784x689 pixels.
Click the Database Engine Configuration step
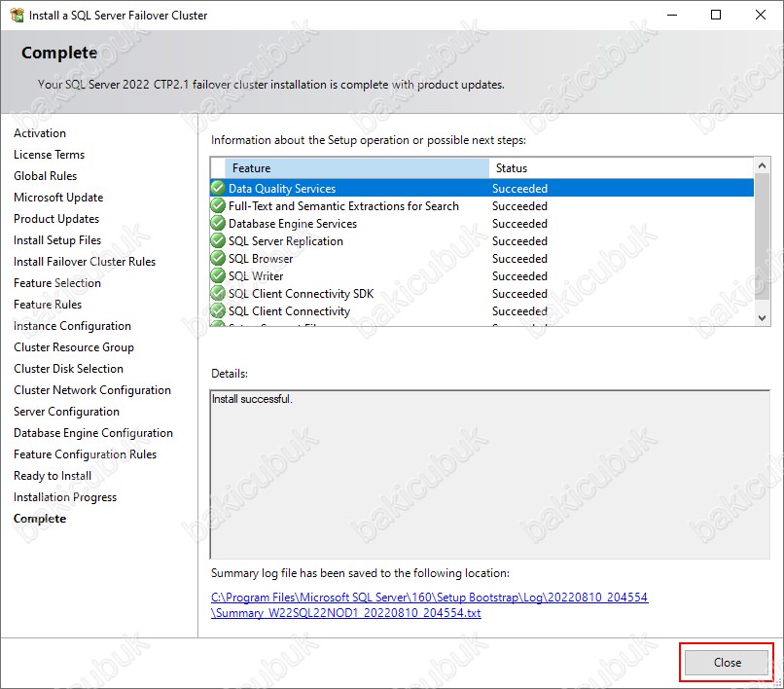pyautogui.click(x=93, y=433)
